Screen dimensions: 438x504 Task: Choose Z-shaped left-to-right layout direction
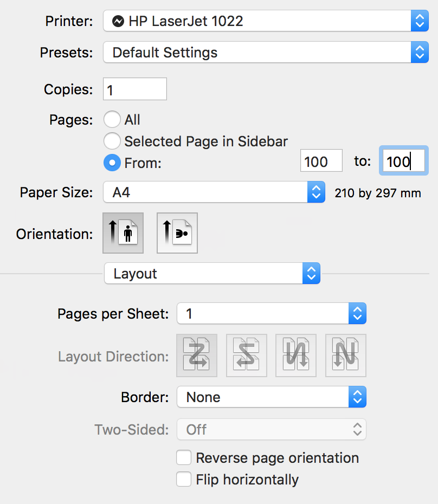point(197,356)
